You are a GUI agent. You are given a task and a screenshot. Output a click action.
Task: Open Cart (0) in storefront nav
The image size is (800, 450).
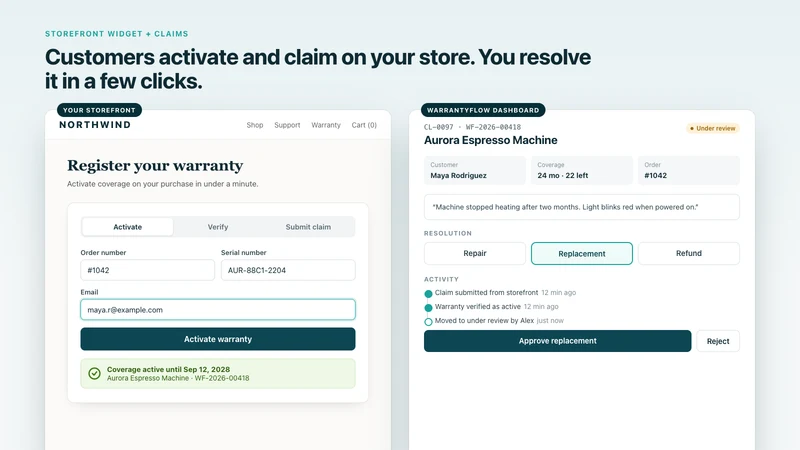(x=364, y=125)
